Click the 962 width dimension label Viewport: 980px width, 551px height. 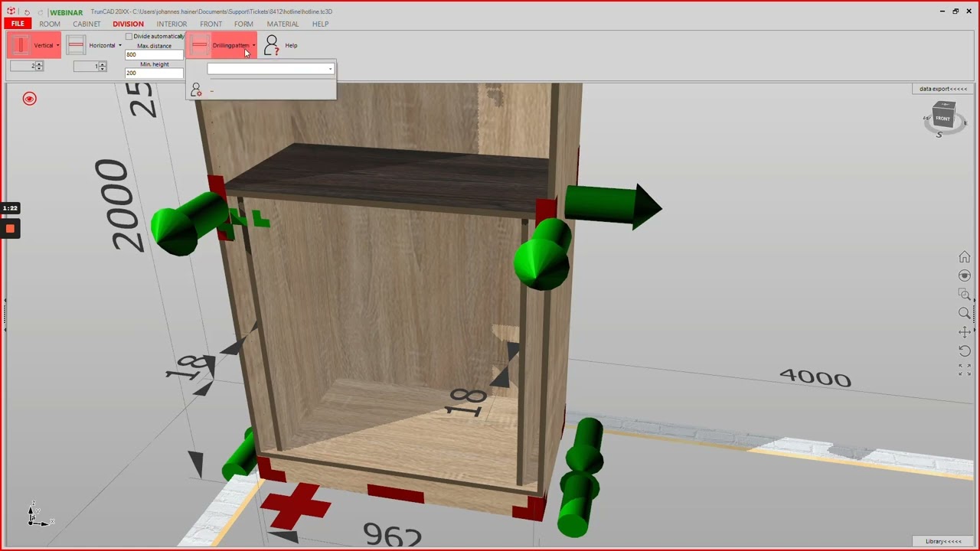pos(392,535)
